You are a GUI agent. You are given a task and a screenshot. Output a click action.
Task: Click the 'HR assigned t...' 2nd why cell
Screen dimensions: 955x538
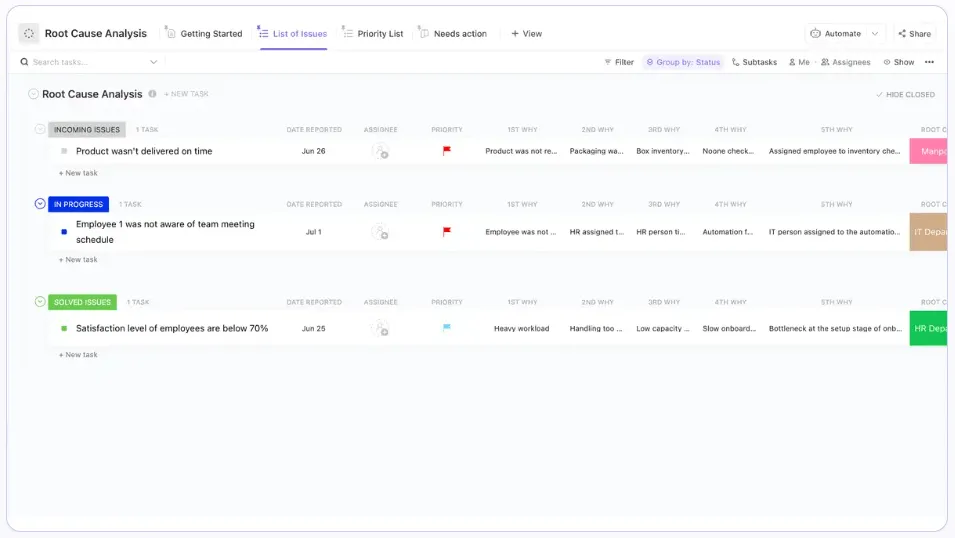(x=596, y=232)
